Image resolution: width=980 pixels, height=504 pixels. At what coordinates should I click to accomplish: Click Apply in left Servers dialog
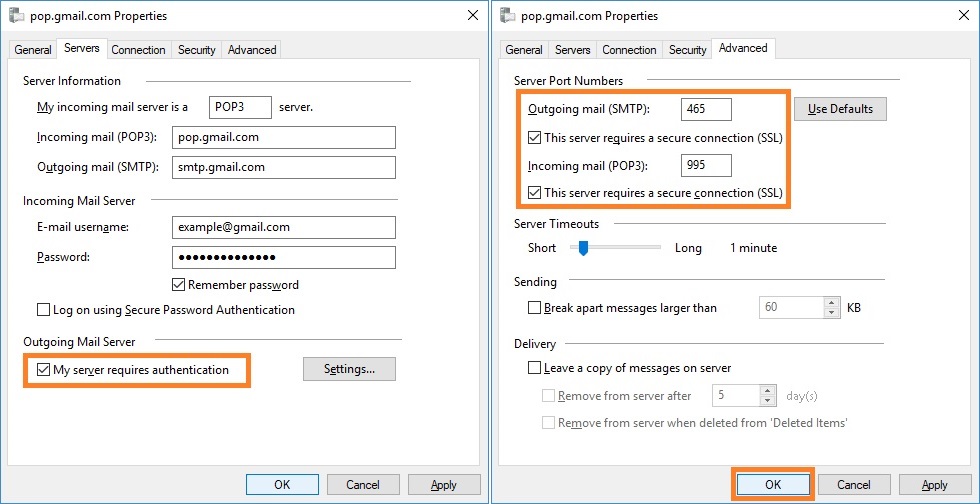tap(444, 485)
